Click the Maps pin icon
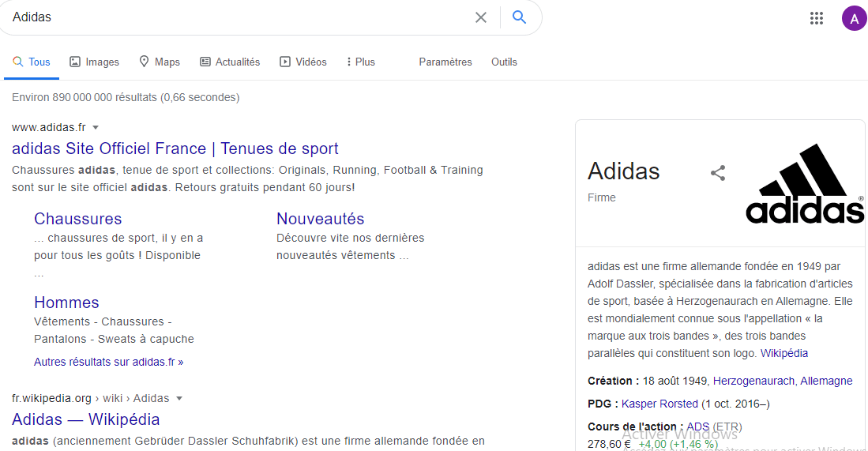 (x=144, y=62)
